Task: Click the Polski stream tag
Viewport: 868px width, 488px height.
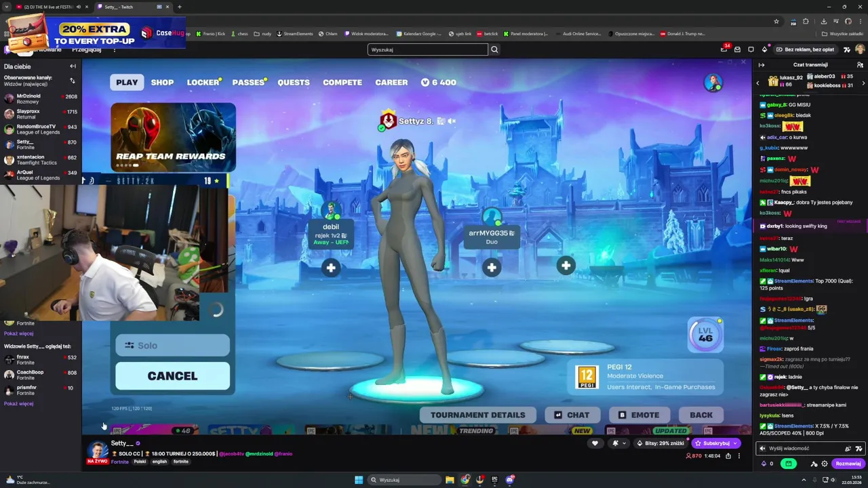Action: click(140, 462)
